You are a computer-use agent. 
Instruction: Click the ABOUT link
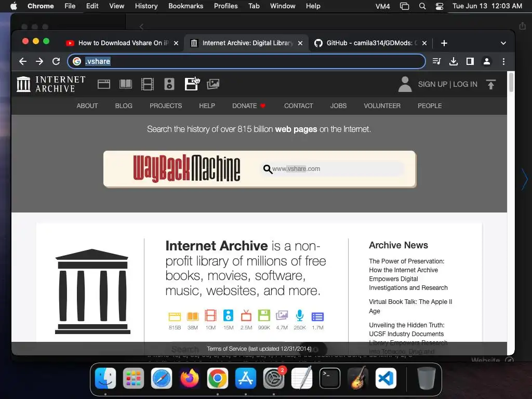pos(87,106)
